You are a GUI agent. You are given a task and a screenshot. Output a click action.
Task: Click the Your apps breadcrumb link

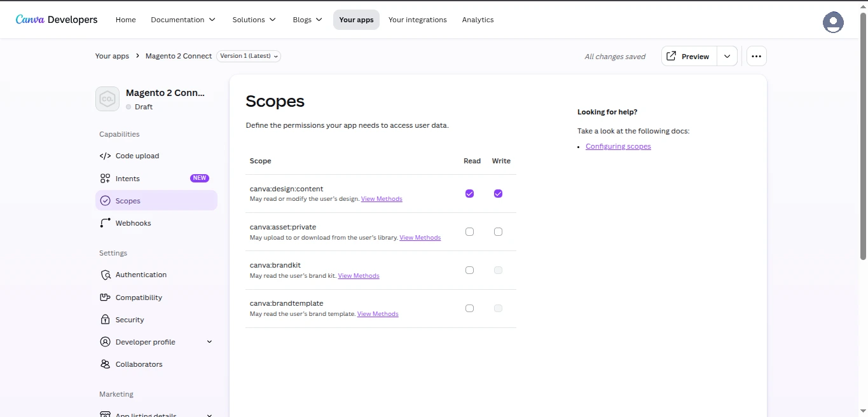pos(112,56)
